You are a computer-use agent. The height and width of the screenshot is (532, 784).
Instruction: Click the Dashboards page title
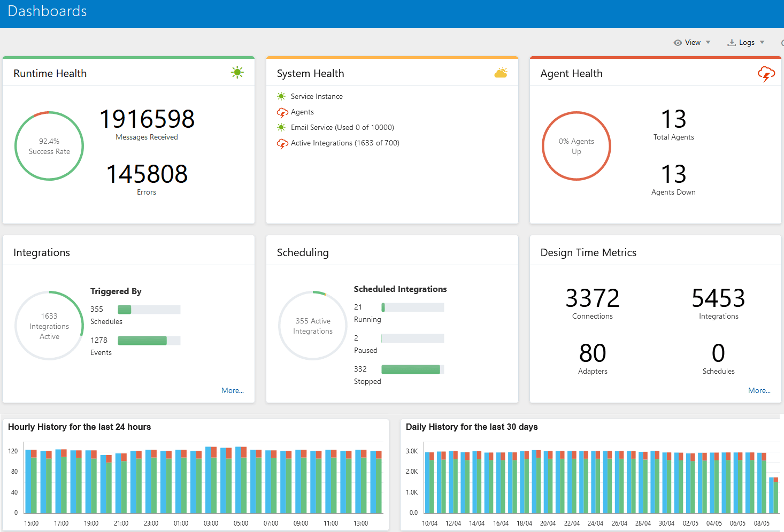click(x=47, y=11)
